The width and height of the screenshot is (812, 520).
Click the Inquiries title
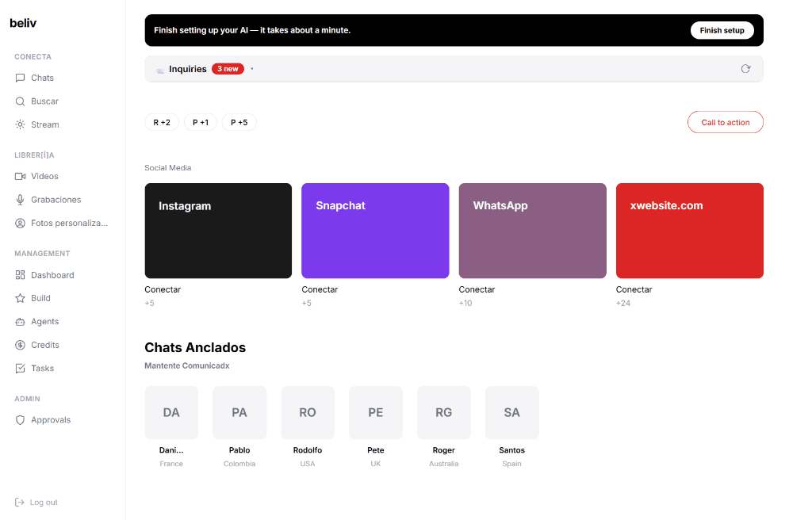(187, 69)
